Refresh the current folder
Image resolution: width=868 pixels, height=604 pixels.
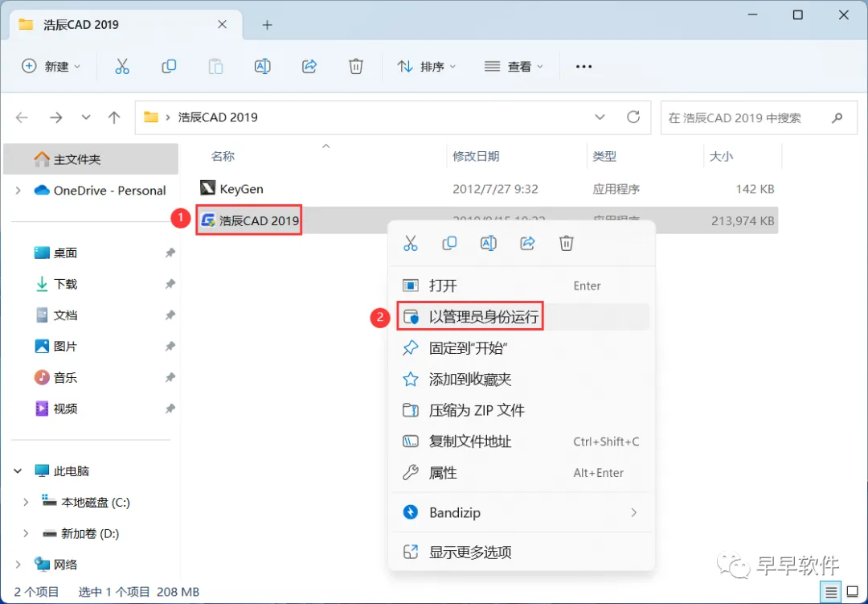(633, 117)
